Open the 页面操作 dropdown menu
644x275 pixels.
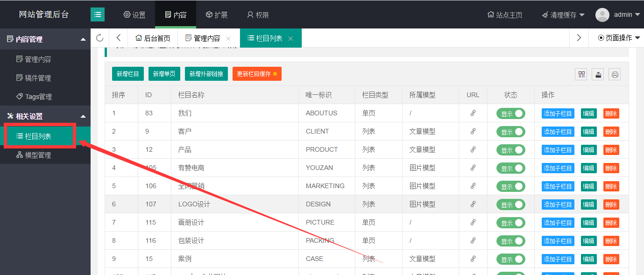coord(619,38)
